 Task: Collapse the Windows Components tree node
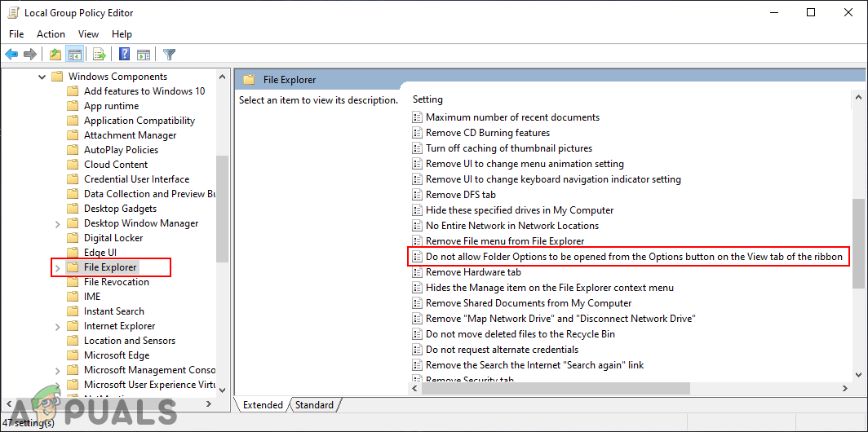point(42,77)
